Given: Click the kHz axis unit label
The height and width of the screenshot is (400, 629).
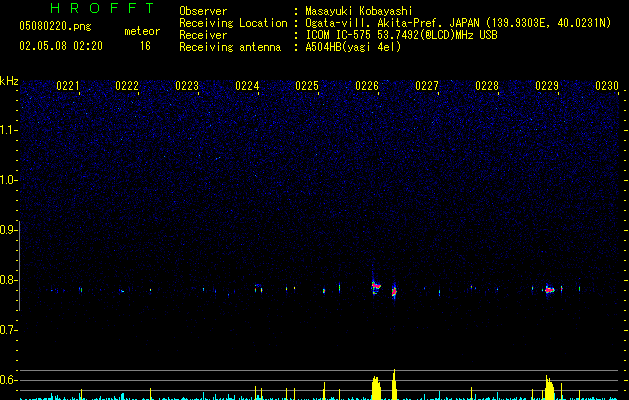Looking at the screenshot, I should click(9, 81).
